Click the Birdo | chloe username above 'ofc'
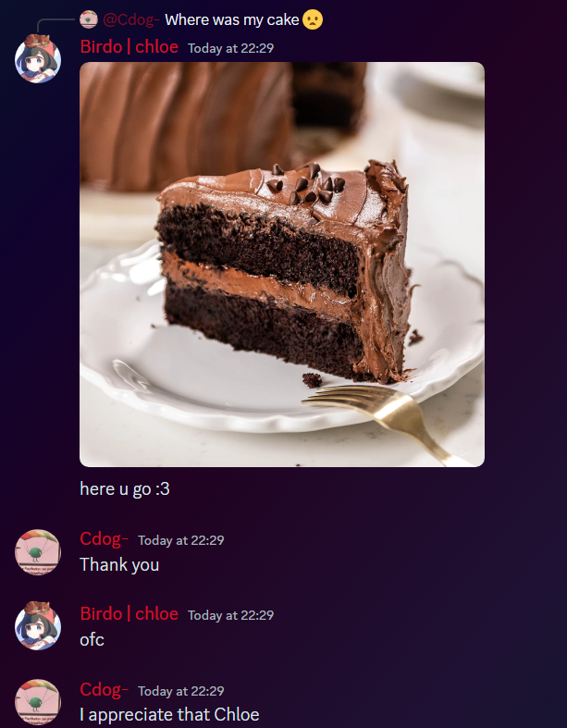Image resolution: width=567 pixels, height=728 pixels. click(129, 614)
